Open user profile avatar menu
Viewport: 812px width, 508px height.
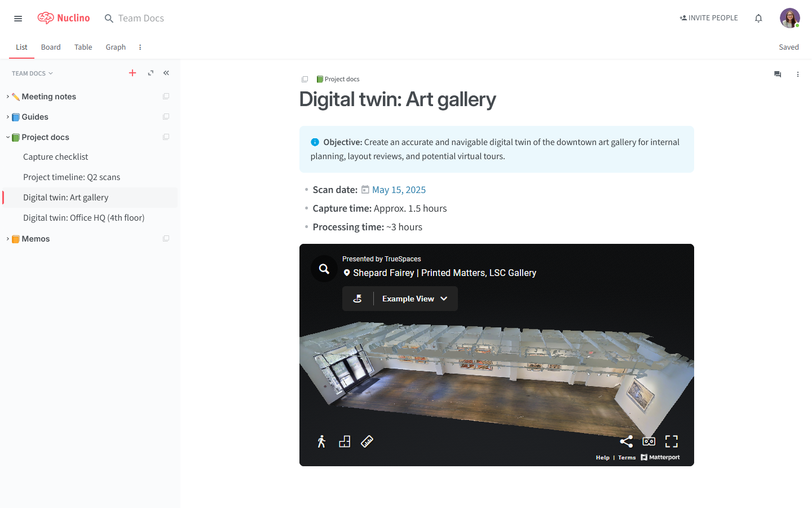pyautogui.click(x=789, y=18)
